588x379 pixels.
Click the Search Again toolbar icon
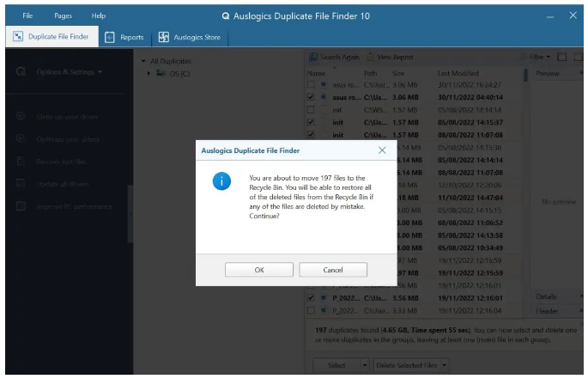[313, 57]
